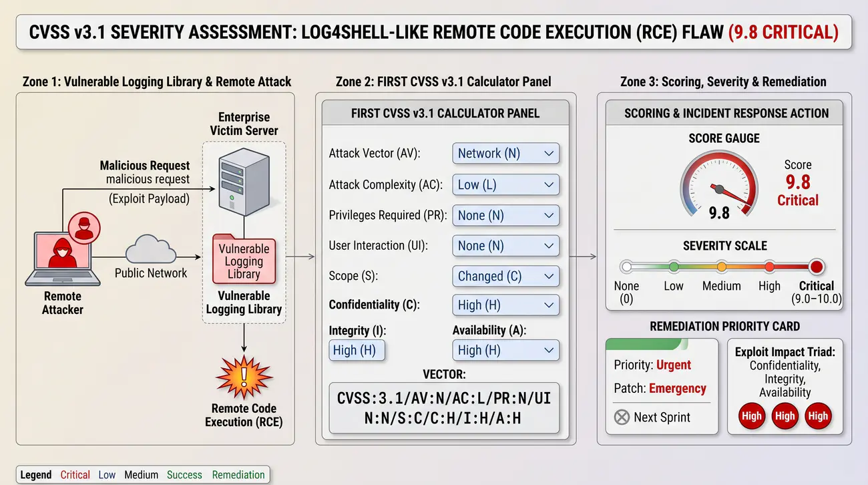
Task: Open the Attack Complexity dropdown
Action: tap(505, 184)
